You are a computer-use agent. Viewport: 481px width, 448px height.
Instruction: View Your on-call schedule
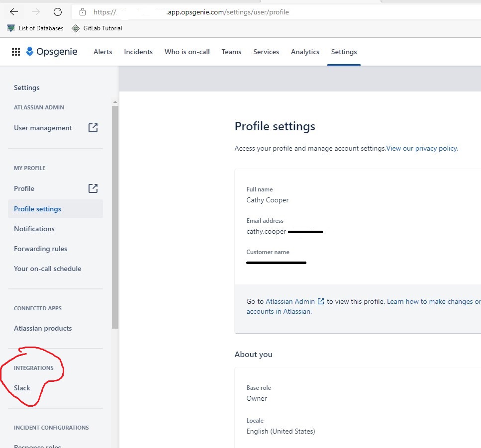(47, 269)
